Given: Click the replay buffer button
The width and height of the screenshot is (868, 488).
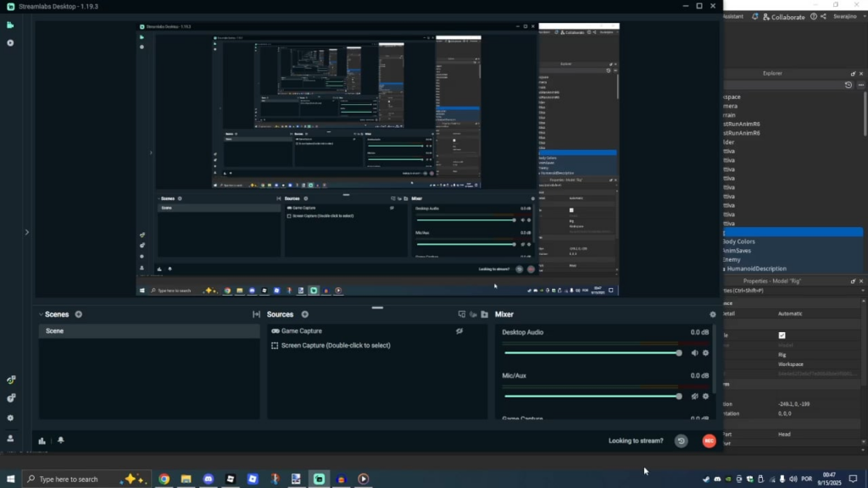Looking at the screenshot, I should (x=682, y=441).
